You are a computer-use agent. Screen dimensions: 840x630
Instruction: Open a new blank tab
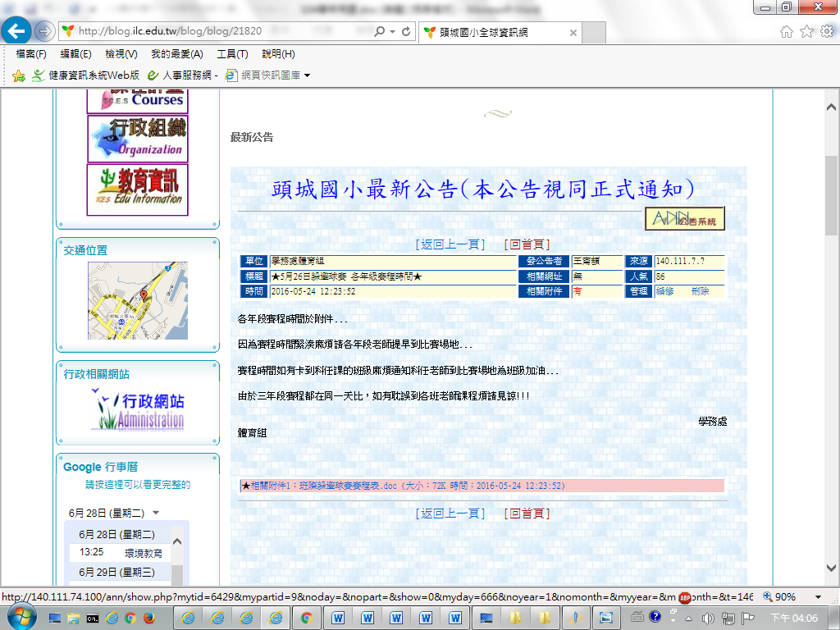point(594,33)
